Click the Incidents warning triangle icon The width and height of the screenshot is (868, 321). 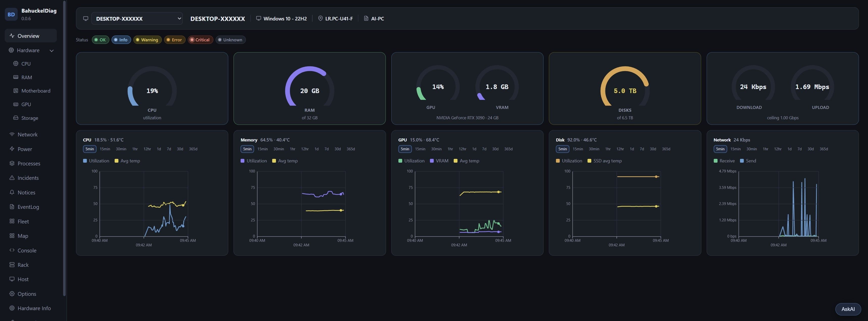[12, 178]
